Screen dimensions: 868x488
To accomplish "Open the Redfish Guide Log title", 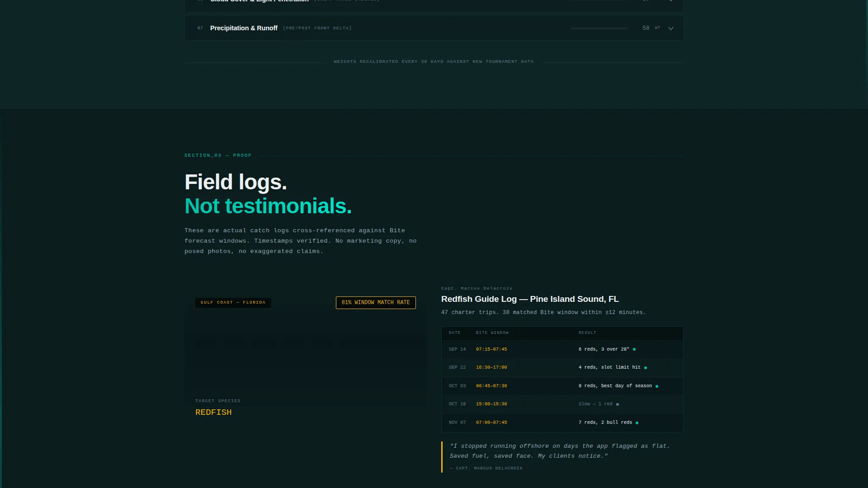I will pos(530,299).
